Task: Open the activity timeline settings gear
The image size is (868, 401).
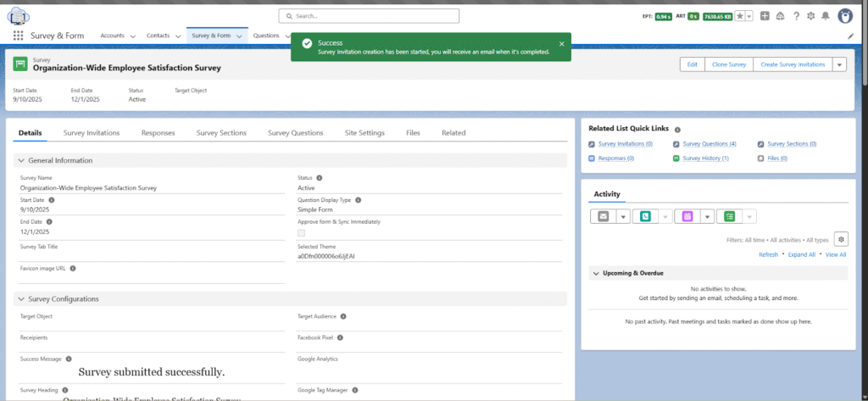Action: point(840,239)
